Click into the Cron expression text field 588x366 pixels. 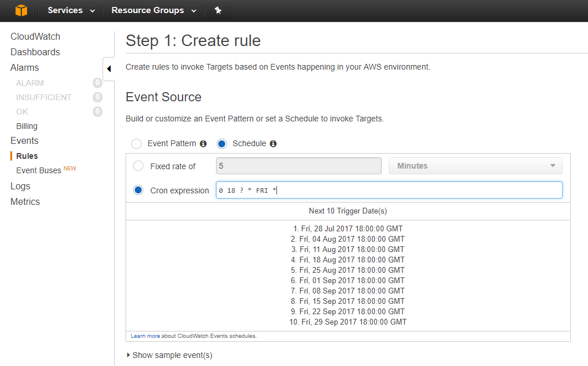[389, 190]
